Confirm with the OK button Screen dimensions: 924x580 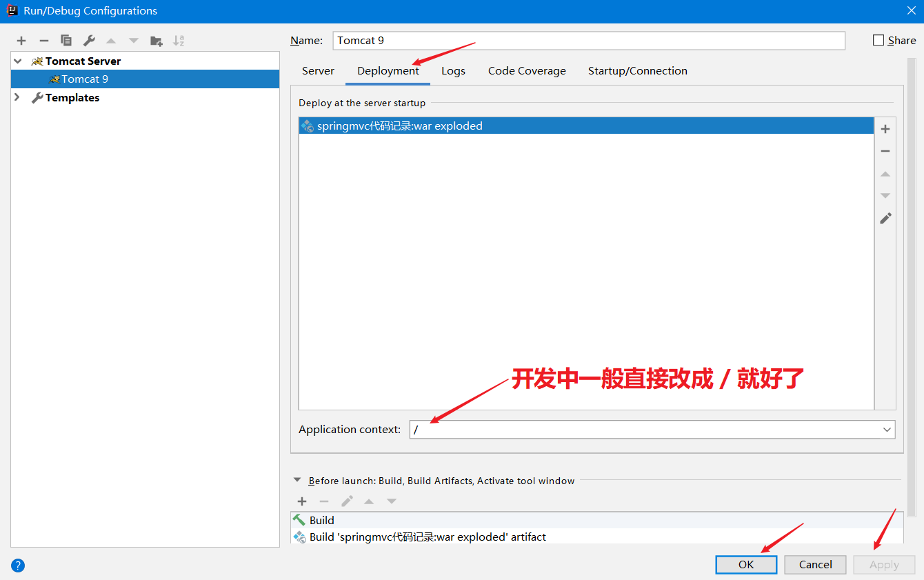tap(746, 565)
